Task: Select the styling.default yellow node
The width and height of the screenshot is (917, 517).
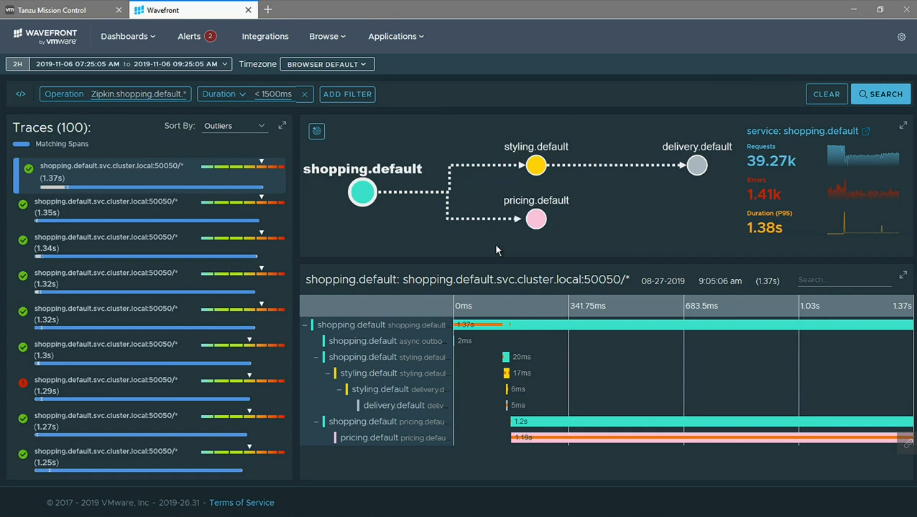Action: tap(536, 166)
